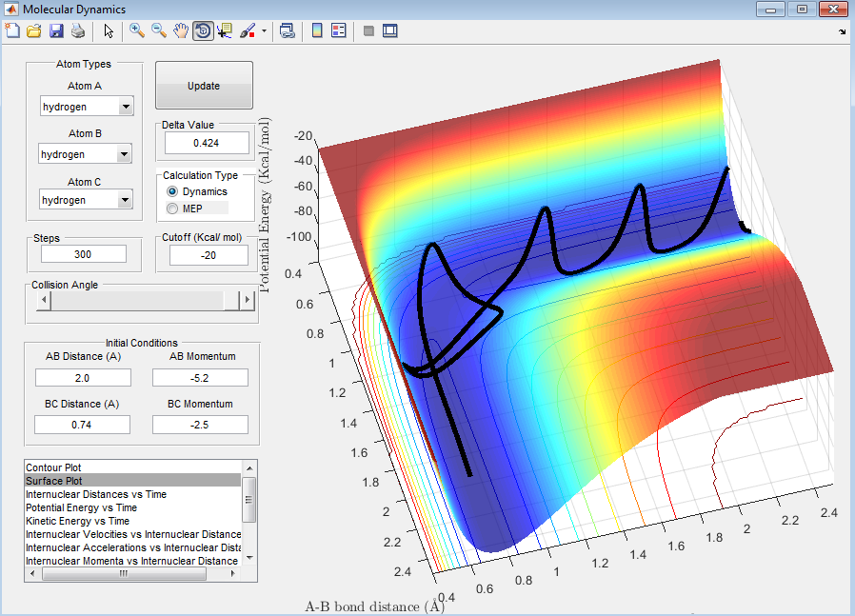Insert a colorbar via toolbar icon

pyautogui.click(x=317, y=31)
